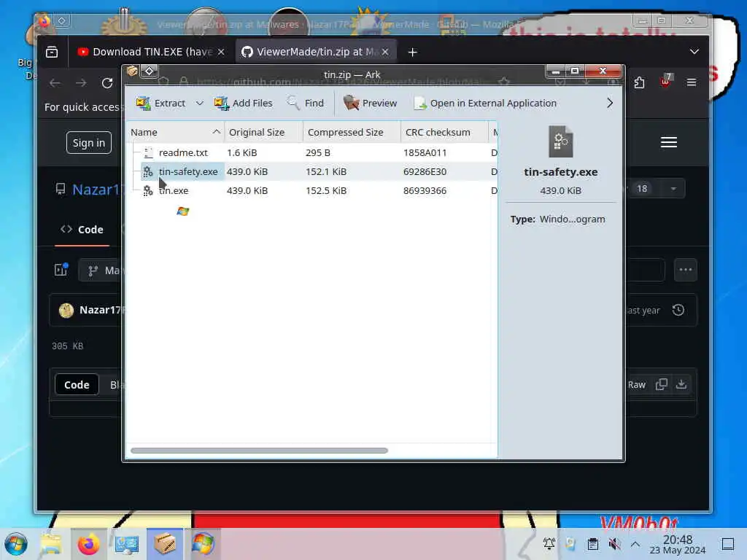This screenshot has width=747, height=560.
Task: Open clipboard tray icon
Action: [x=593, y=544]
